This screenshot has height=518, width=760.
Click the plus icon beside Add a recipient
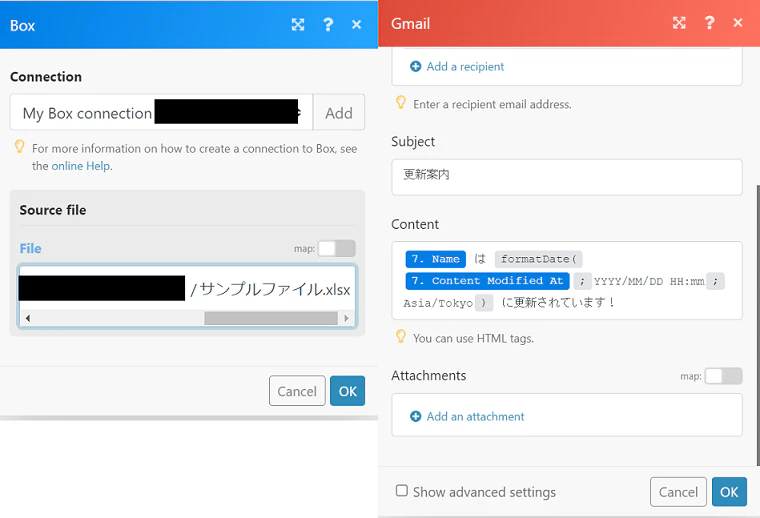click(x=415, y=66)
